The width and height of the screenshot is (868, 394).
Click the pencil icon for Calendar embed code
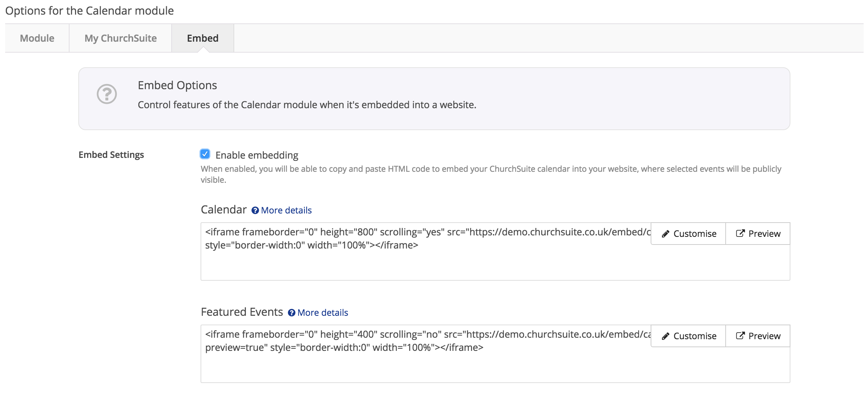coord(665,234)
